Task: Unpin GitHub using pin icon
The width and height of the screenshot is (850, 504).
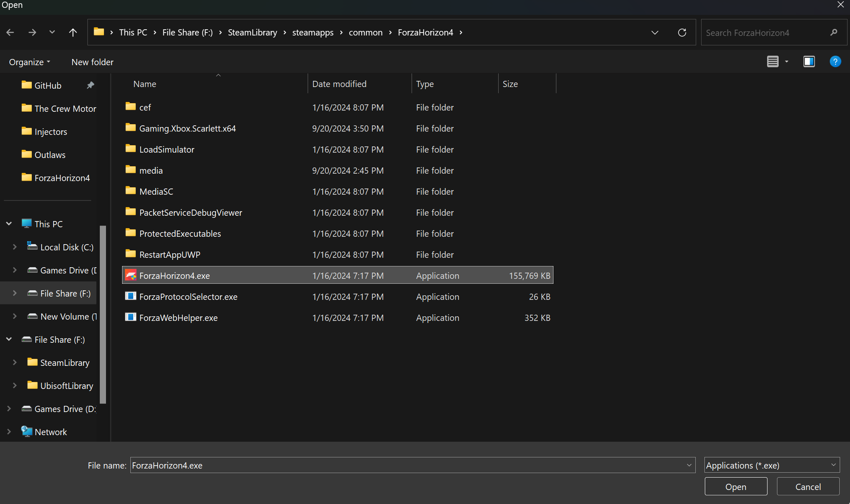Action: pyautogui.click(x=90, y=85)
